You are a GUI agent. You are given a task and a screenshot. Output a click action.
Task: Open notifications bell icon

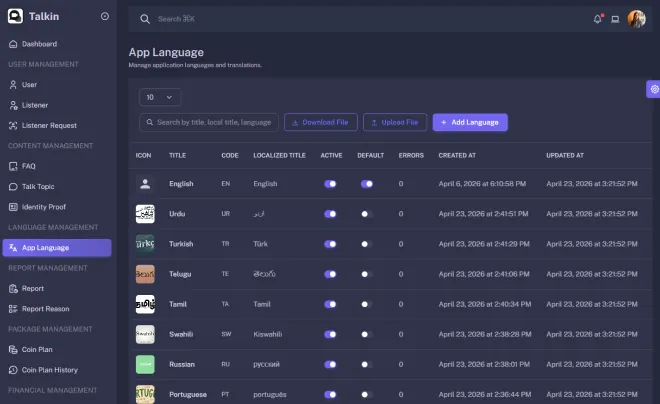point(598,19)
